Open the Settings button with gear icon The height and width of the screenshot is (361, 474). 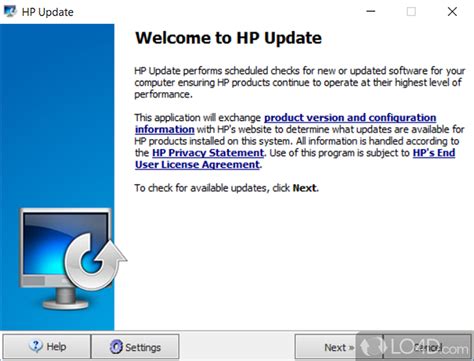point(135,347)
